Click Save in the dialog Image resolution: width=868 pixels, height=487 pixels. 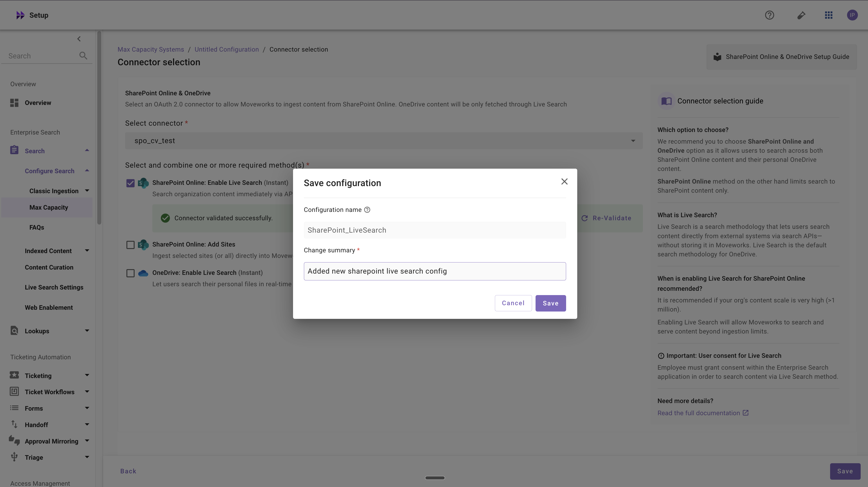point(551,303)
